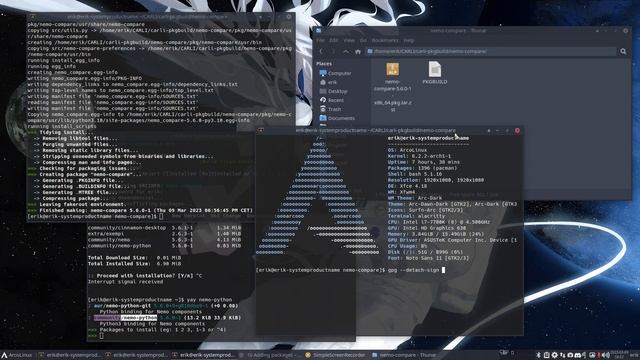This screenshot has height=360, width=640.
Task: Click the clock date display in the panel
Action: coord(620,355)
